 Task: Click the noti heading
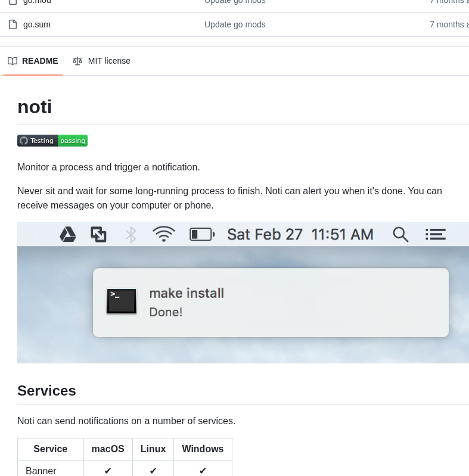tap(35, 107)
